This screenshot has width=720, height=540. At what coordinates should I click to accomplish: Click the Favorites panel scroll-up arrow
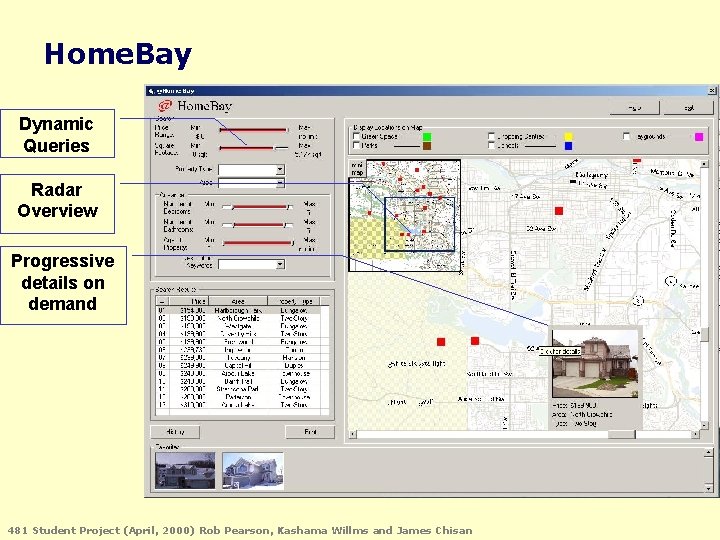(709, 453)
